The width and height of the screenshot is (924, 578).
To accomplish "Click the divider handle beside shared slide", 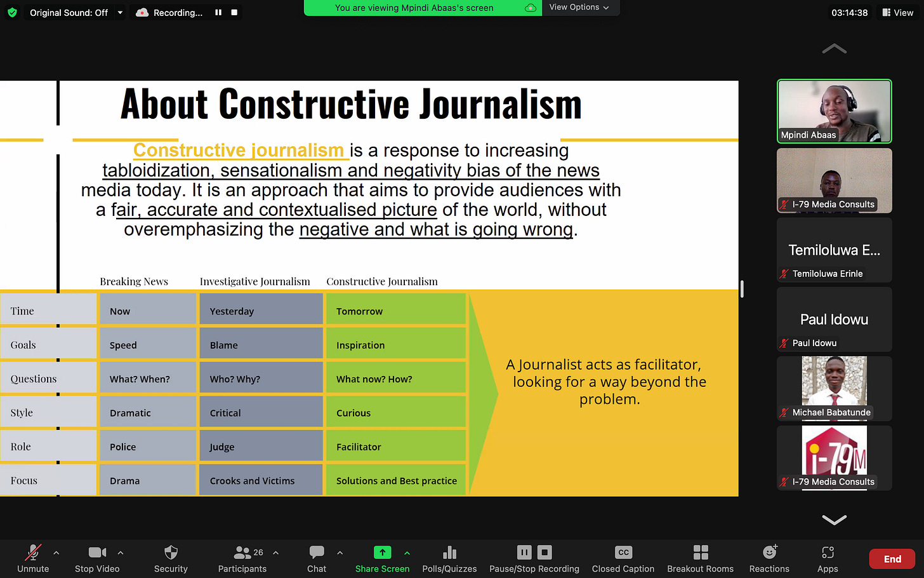I will pyautogui.click(x=741, y=289).
